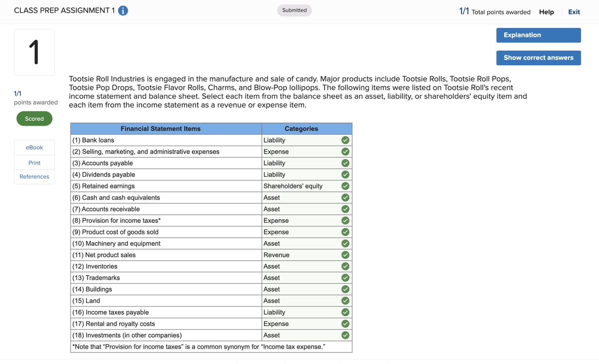The height and width of the screenshot is (364, 599).
Task: Click the checkmark next to Land row
Action: 345,301
